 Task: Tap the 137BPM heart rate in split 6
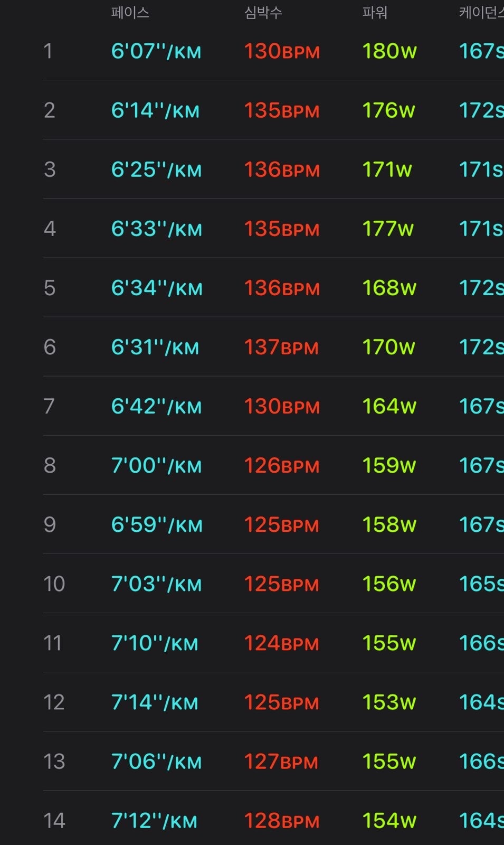pyautogui.click(x=281, y=347)
